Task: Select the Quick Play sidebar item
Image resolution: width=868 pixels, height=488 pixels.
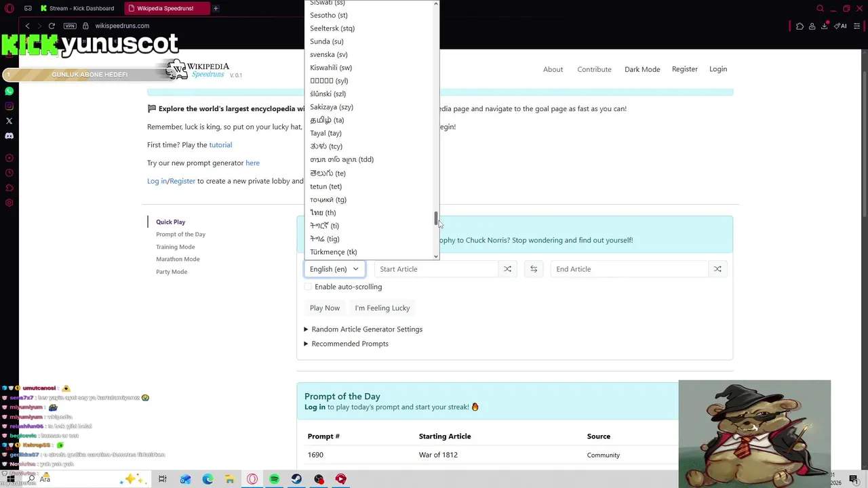Action: 170,222
